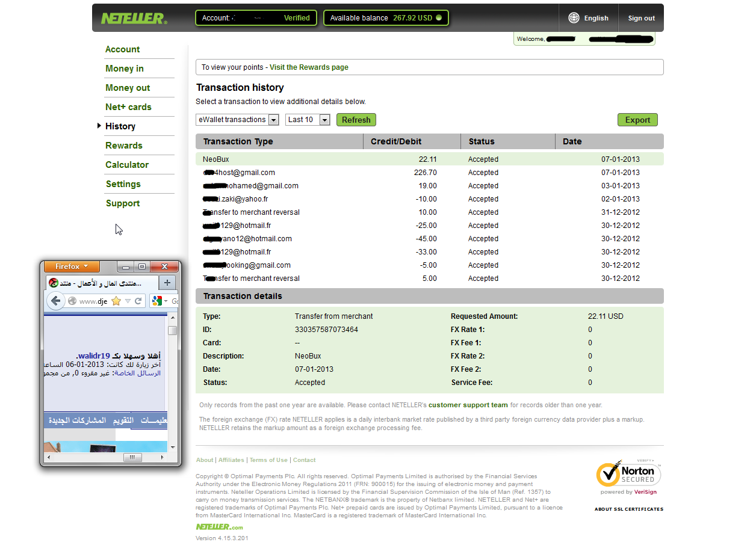Reload the page in the Firefox window
The width and height of the screenshot is (756, 551).
click(138, 301)
